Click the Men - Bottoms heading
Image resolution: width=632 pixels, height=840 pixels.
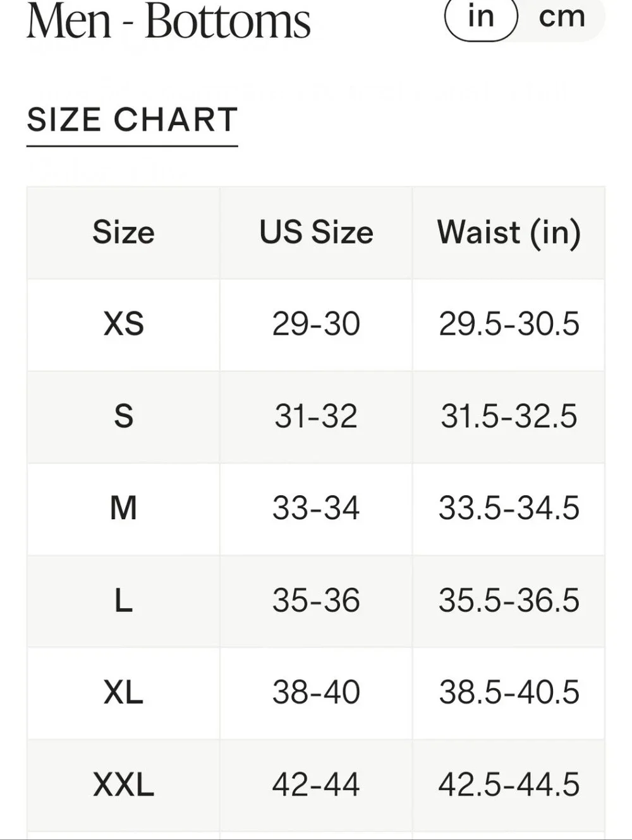[168, 21]
